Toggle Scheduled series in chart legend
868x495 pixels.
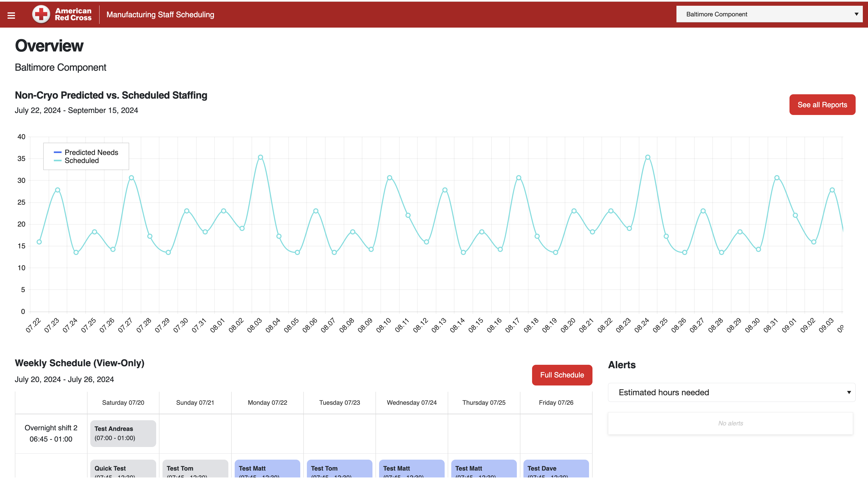[x=82, y=160]
